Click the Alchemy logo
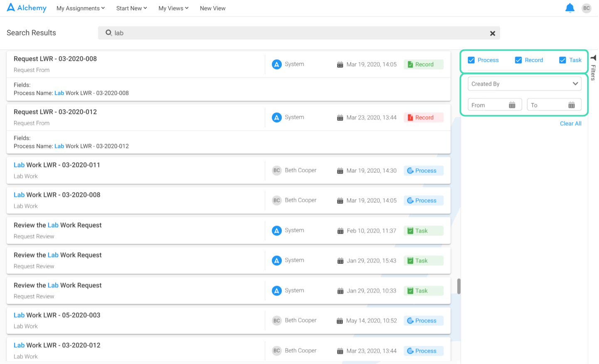Screen dimensions: 599x364 pos(27,8)
